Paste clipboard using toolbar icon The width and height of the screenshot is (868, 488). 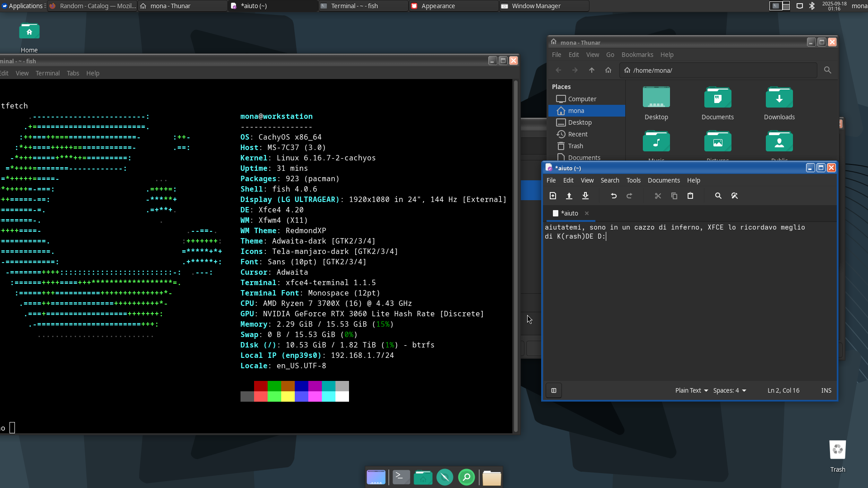pyautogui.click(x=690, y=196)
